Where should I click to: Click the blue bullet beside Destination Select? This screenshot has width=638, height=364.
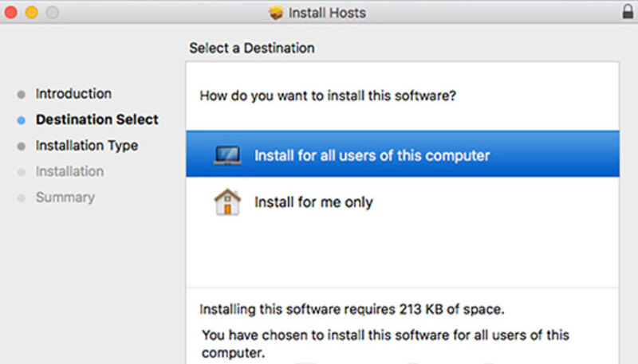21,120
